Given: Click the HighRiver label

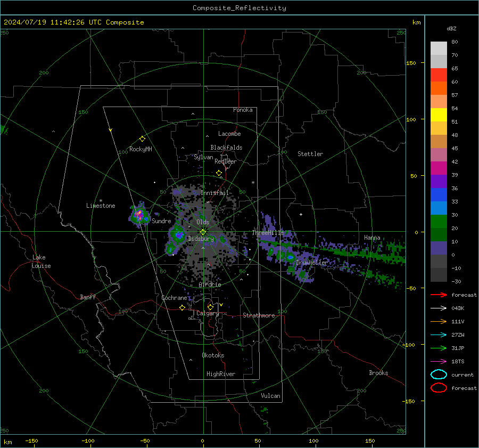Looking at the screenshot, I should (x=220, y=374).
